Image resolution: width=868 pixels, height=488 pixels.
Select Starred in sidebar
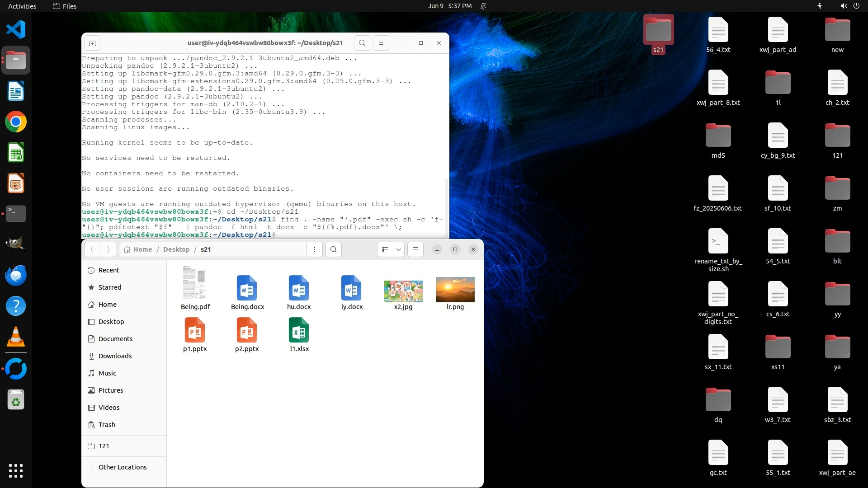pos(110,287)
